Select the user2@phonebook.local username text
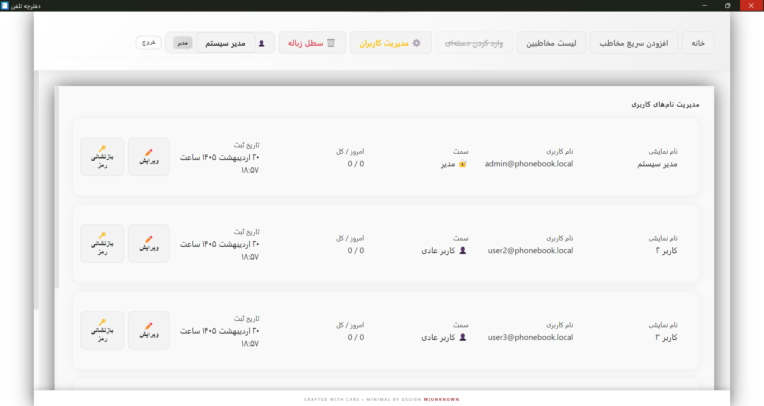This screenshot has width=764, height=406. tap(530, 251)
